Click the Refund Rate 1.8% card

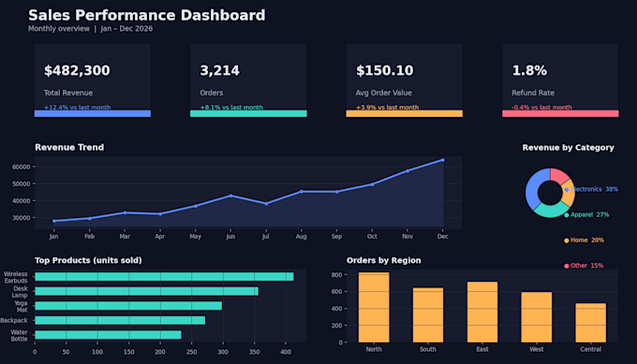560,80
